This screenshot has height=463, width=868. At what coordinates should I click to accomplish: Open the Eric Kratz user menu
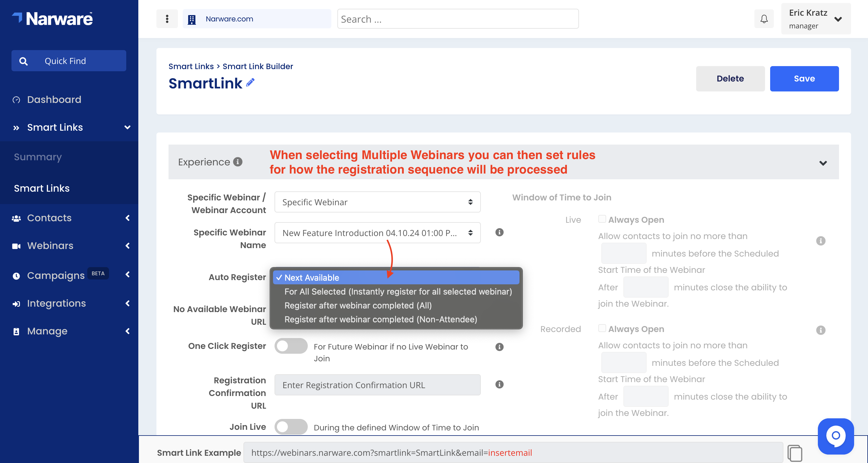816,19
